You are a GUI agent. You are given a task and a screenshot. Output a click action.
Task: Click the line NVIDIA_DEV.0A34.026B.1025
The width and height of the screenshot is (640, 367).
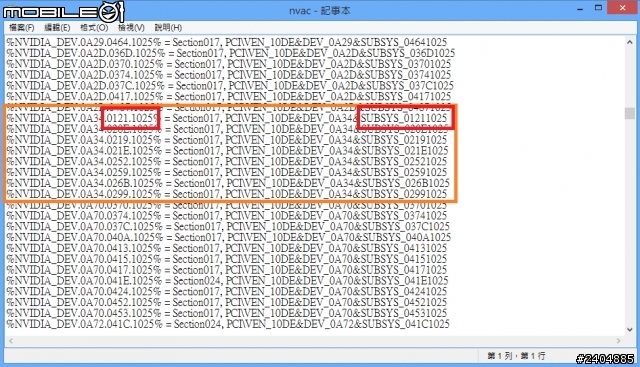pyautogui.click(x=228, y=183)
